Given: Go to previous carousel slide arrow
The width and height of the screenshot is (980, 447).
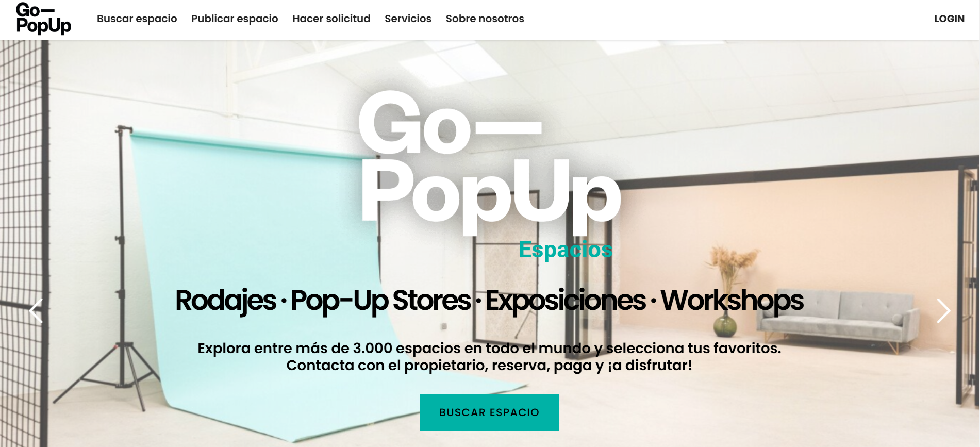Looking at the screenshot, I should pyautogui.click(x=36, y=311).
